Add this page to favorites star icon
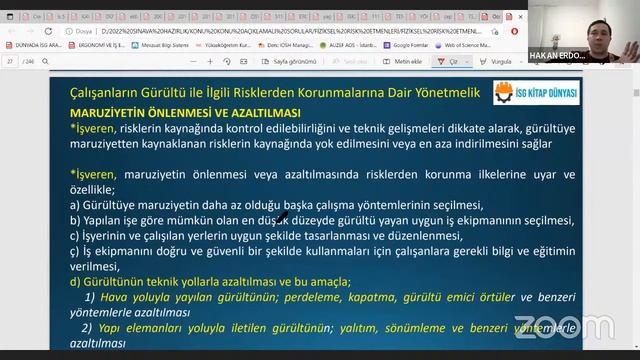640x360 pixels. (x=495, y=31)
